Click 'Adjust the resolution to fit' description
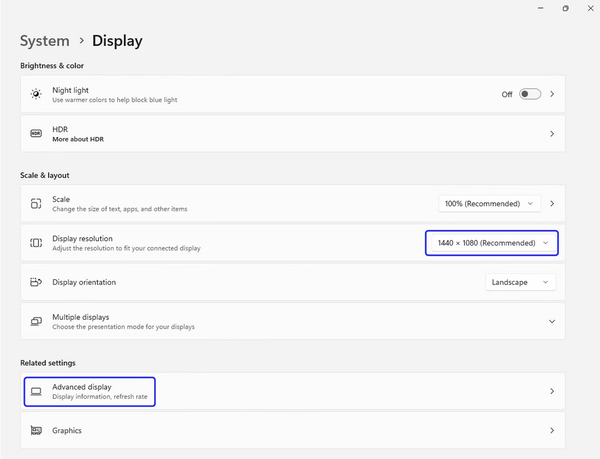The image size is (600, 459). [x=126, y=248]
